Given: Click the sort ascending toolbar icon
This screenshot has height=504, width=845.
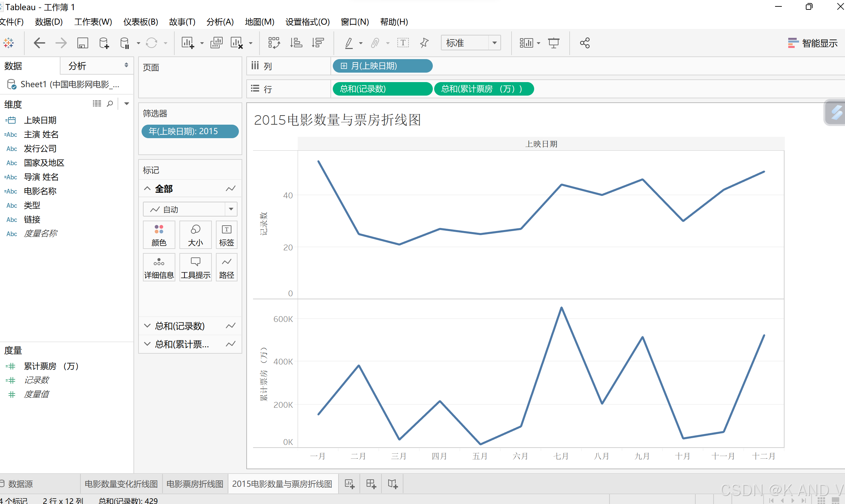Looking at the screenshot, I should pos(296,43).
